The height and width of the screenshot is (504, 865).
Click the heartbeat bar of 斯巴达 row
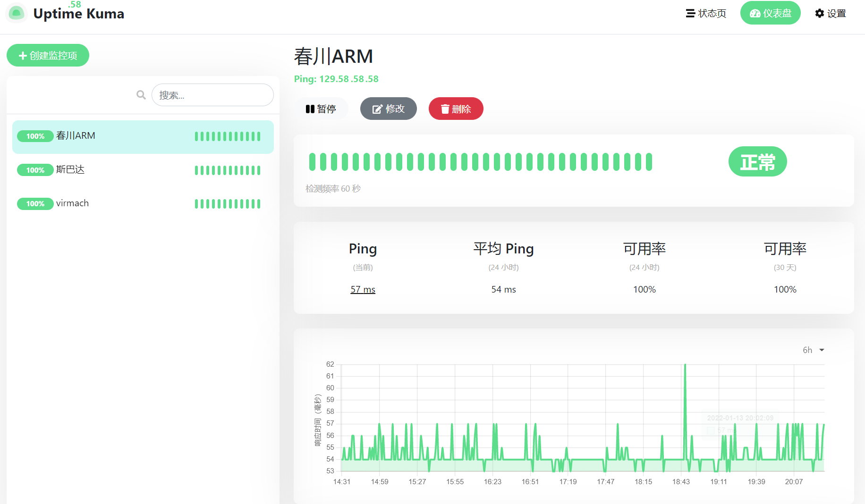tap(228, 170)
